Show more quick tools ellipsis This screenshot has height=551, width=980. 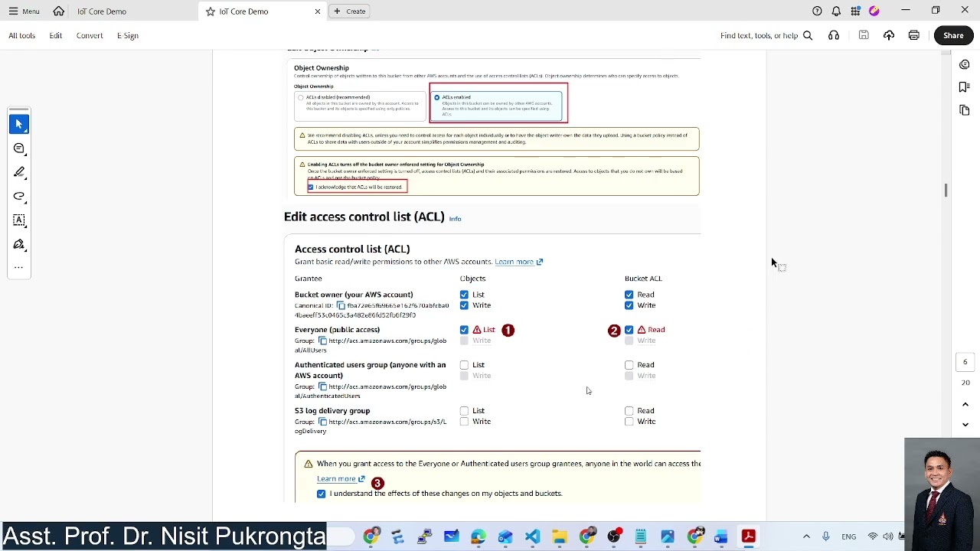coord(19,268)
